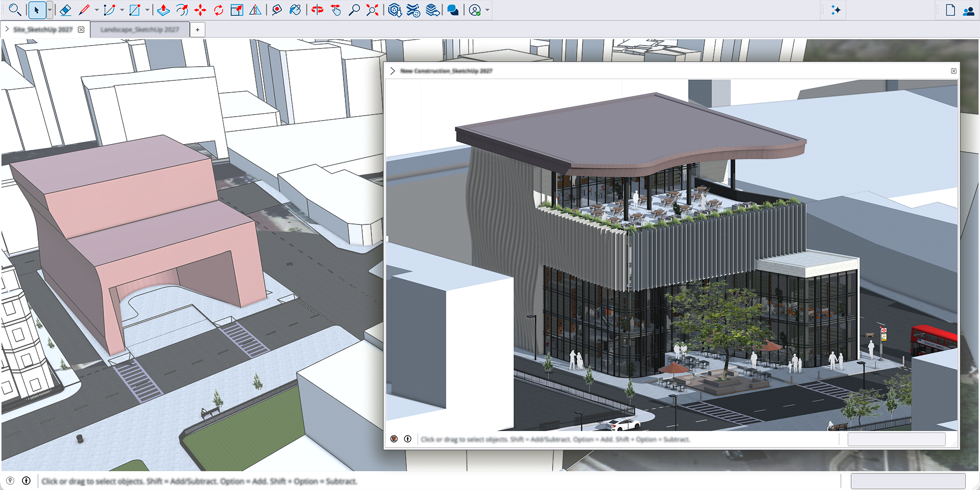This screenshot has width=980, height=490.
Task: Choose the Line pencil tool
Action: click(84, 10)
